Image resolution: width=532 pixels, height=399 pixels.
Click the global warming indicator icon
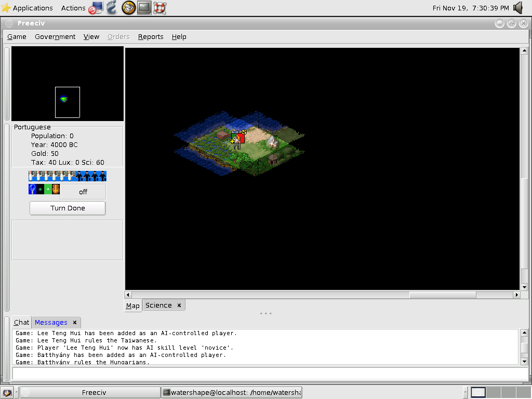40,189
